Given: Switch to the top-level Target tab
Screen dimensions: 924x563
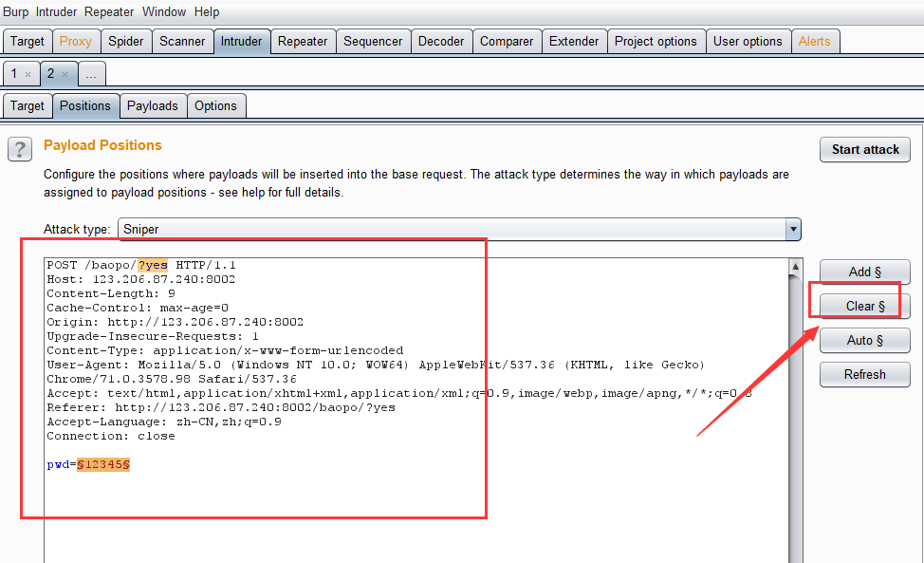Looking at the screenshot, I should point(28,41).
